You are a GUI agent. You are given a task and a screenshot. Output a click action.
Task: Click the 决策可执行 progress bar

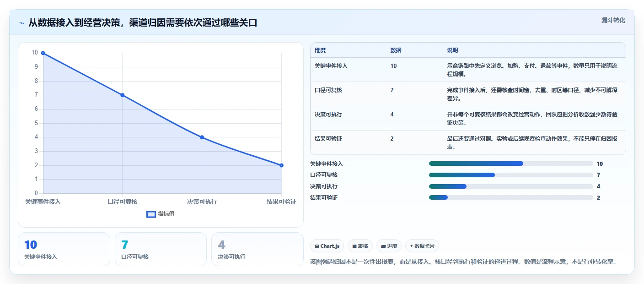pyautogui.click(x=511, y=186)
